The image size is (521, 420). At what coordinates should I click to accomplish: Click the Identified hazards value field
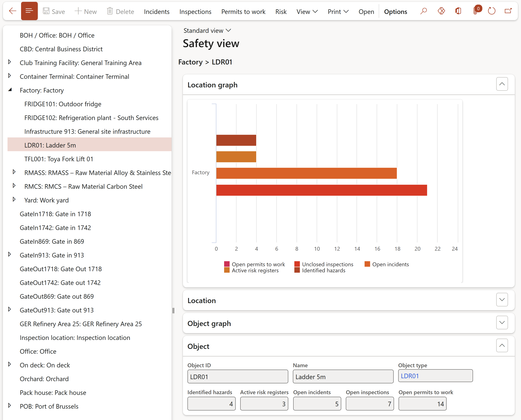pos(211,404)
